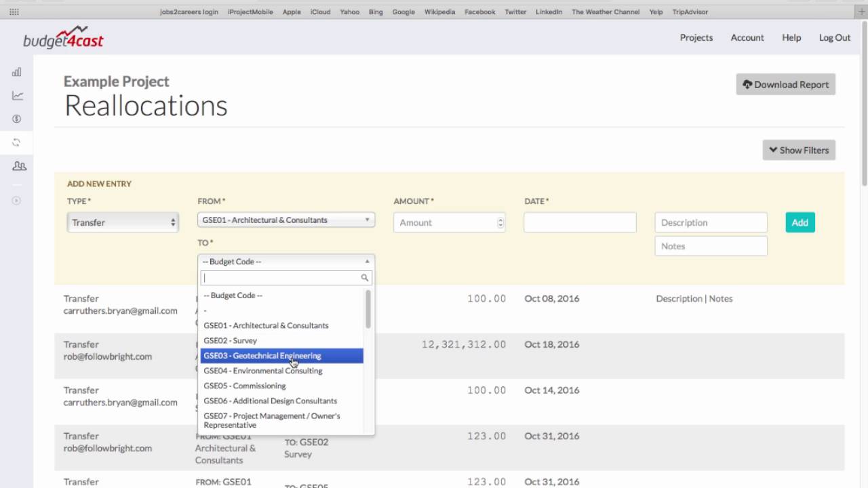Click the Amount field stepper arrows
868x488 pixels.
coord(500,222)
